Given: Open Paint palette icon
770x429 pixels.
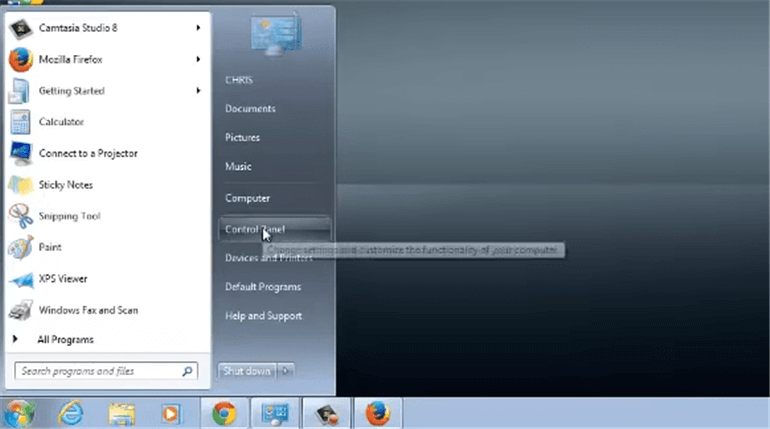Looking at the screenshot, I should [x=21, y=247].
